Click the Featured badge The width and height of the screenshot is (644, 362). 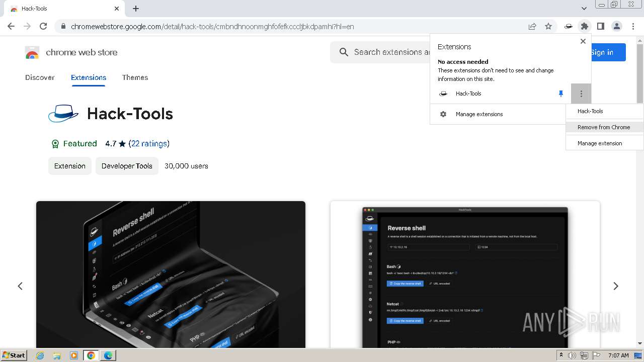(74, 144)
